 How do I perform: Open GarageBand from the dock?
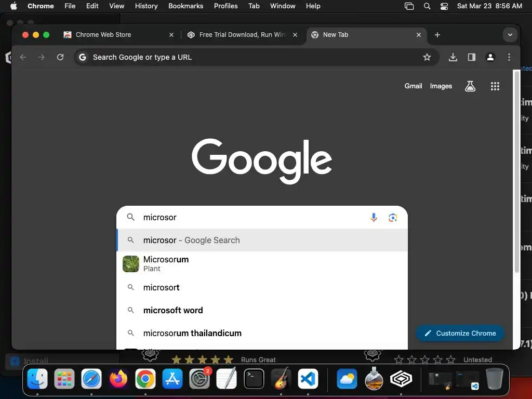click(281, 379)
